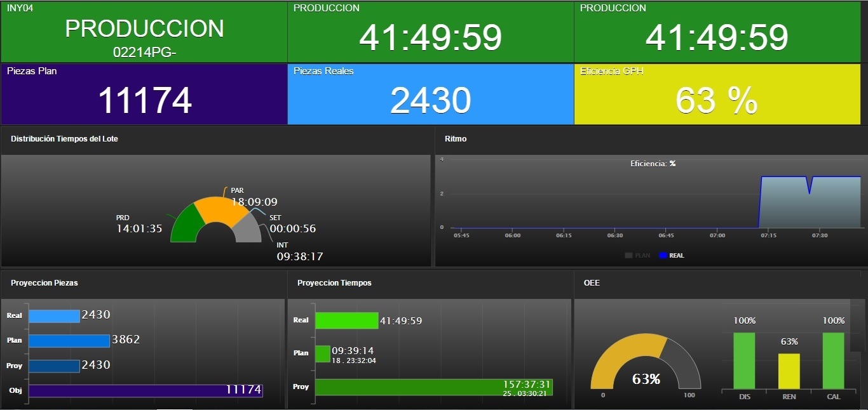Click the dip in the Ritmo REAL line
Viewport: 868px width, 410px height.
(809, 191)
